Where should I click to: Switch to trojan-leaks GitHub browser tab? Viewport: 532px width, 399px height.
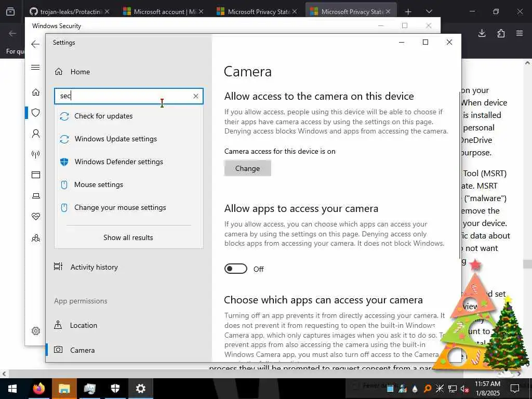tap(70, 11)
